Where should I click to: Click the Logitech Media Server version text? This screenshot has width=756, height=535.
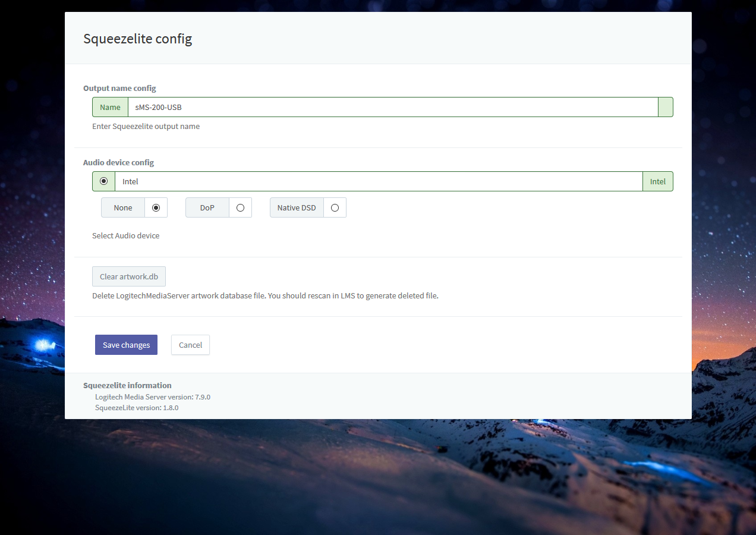click(153, 396)
